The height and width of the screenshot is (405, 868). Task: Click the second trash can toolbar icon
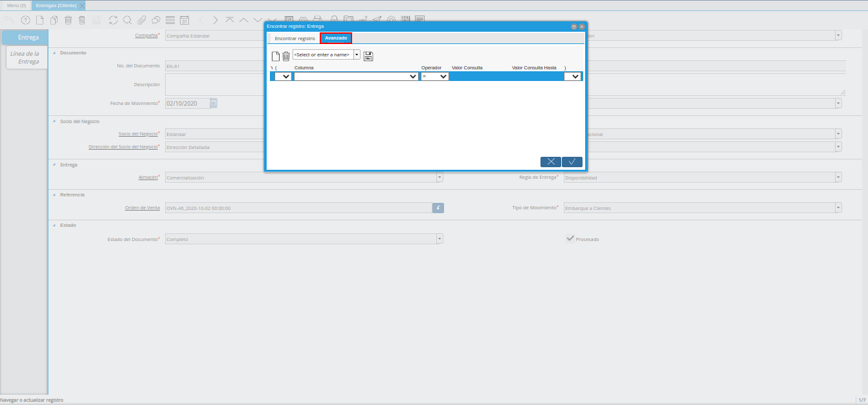click(x=82, y=20)
